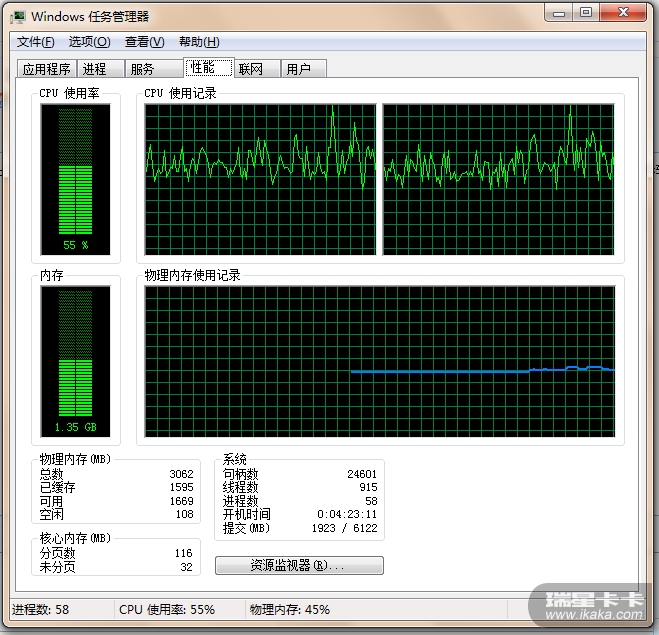Click status bar text 进程数: 58

[x=40, y=609]
